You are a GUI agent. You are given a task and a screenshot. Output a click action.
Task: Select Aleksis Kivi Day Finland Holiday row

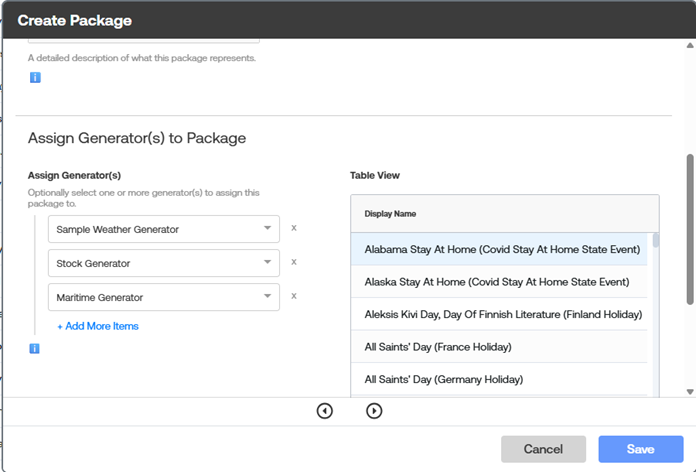pos(499,314)
